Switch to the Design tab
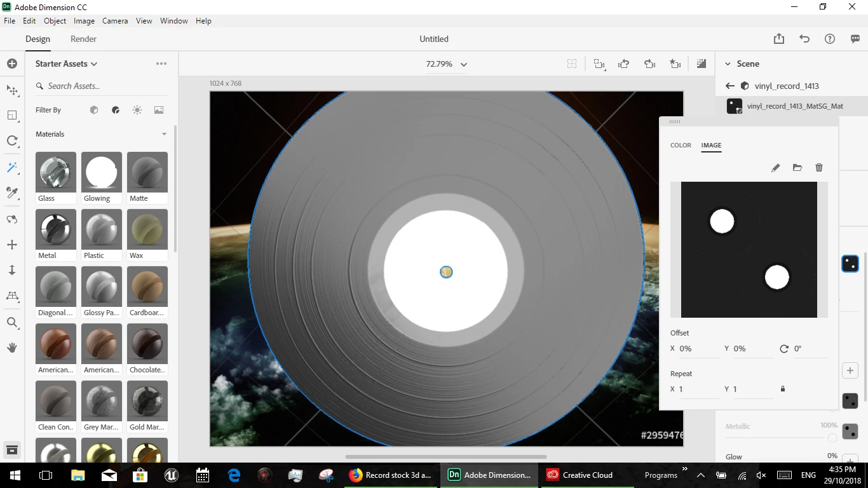The height and width of the screenshot is (488, 868). [37, 39]
